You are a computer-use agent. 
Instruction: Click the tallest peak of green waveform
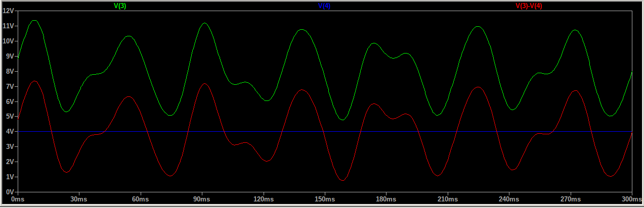click(34, 20)
